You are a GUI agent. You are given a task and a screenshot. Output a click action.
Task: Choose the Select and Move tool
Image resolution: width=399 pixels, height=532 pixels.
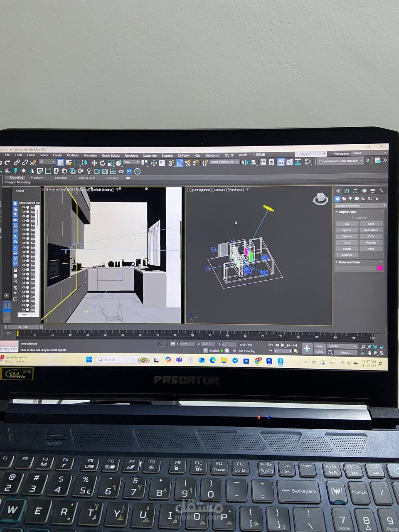[x=94, y=163]
